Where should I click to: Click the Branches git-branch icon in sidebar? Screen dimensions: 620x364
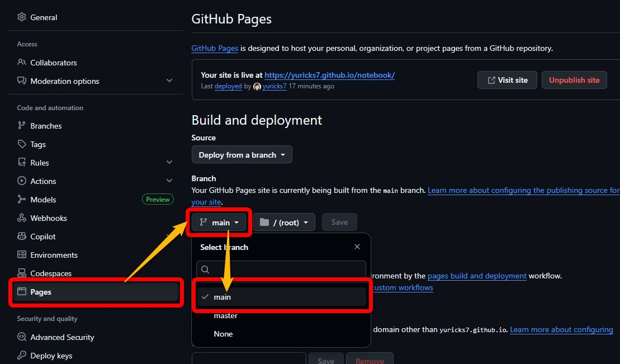[22, 125]
